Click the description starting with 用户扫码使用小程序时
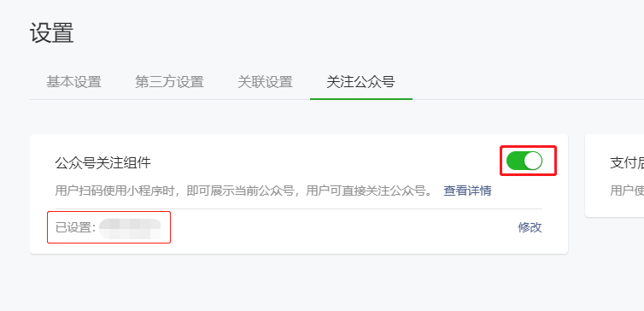This screenshot has height=311, width=644. 244,191
